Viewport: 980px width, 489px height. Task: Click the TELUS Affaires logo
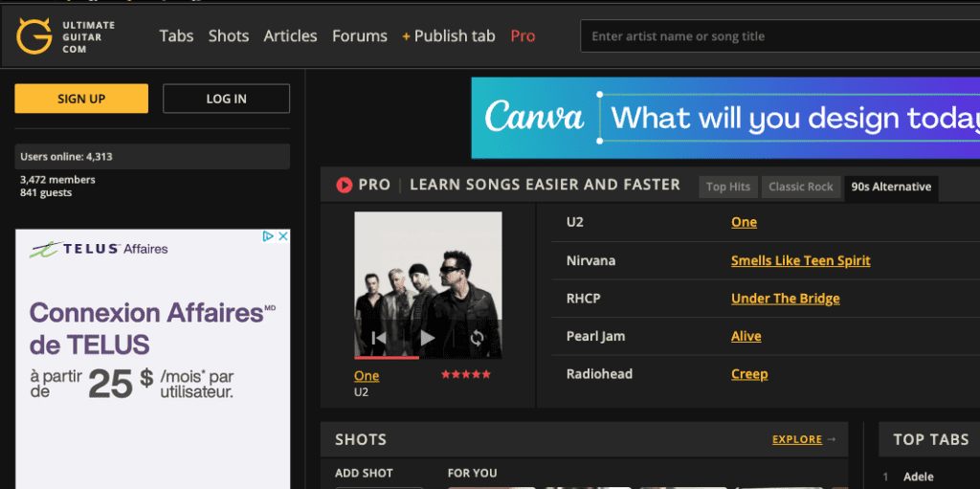point(99,249)
